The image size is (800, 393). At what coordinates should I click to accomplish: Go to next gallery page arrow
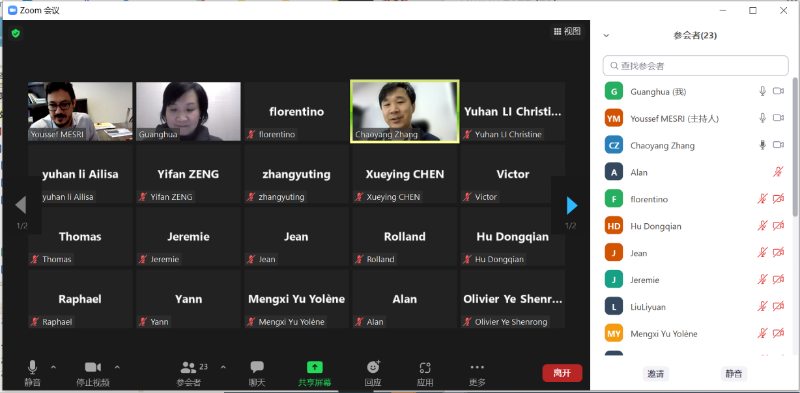572,206
